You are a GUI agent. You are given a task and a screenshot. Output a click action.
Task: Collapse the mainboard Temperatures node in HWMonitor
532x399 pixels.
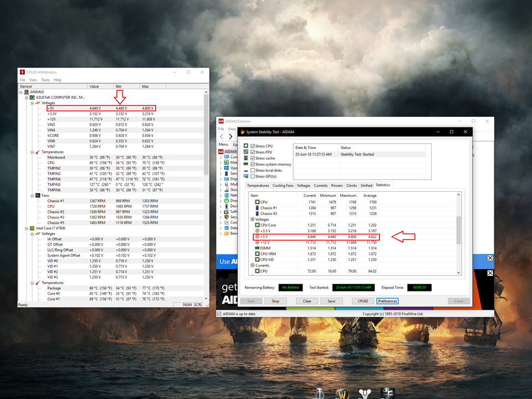coord(32,152)
